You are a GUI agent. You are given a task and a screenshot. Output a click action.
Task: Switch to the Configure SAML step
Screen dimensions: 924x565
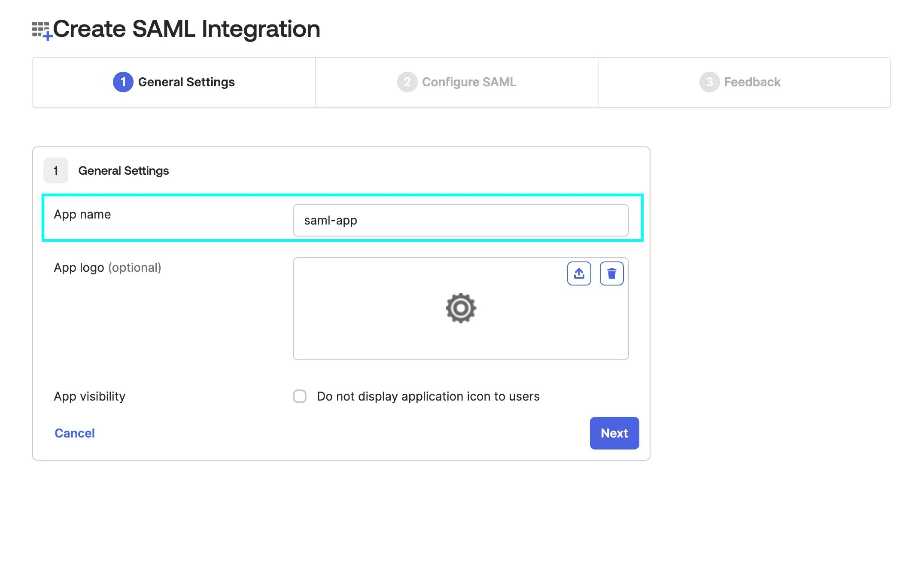coord(457,82)
